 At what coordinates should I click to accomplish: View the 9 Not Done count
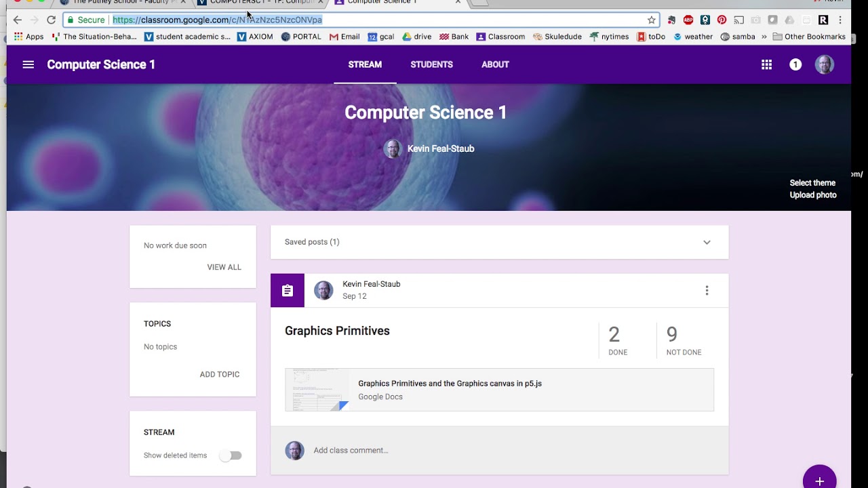(684, 340)
